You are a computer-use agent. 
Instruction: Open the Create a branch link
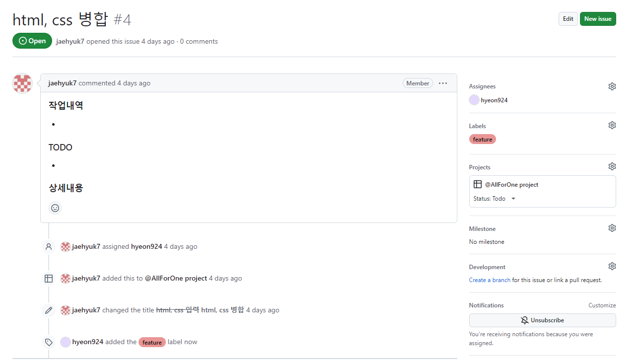click(489, 280)
